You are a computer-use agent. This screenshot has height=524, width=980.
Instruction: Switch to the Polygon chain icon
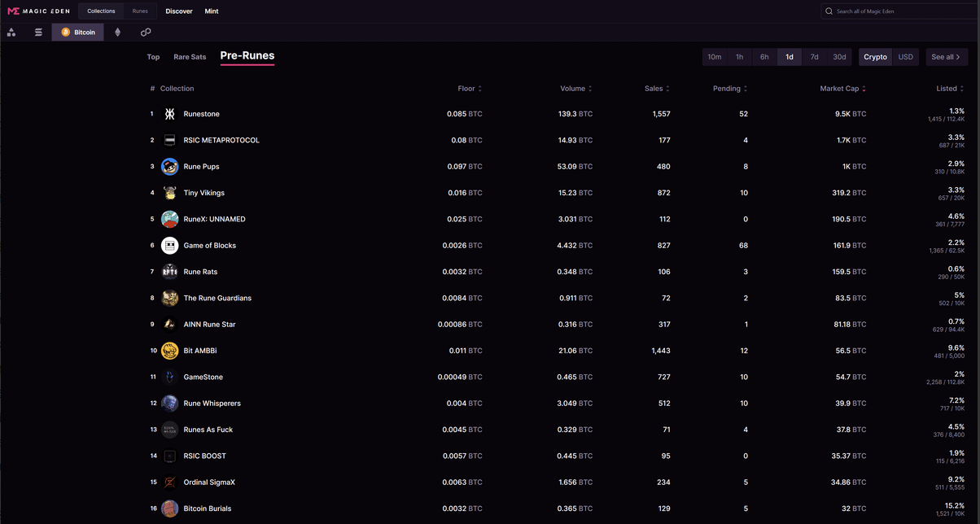146,33
